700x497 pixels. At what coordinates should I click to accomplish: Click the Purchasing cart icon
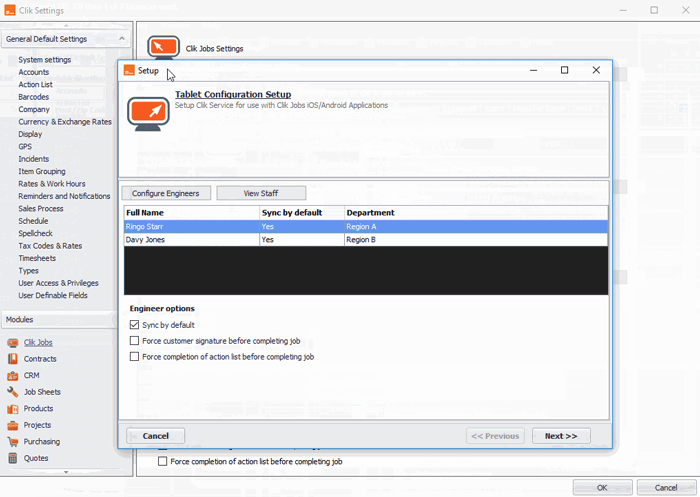[x=13, y=442]
